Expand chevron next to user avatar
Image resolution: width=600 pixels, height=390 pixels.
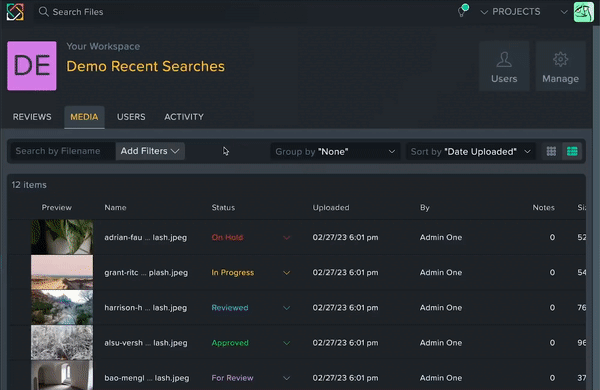tap(564, 12)
